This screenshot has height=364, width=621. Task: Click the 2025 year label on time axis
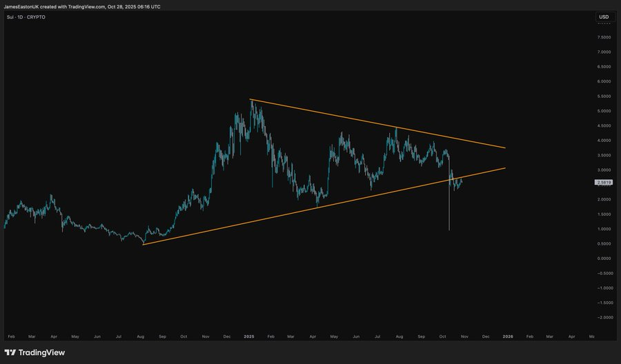[x=249, y=336]
